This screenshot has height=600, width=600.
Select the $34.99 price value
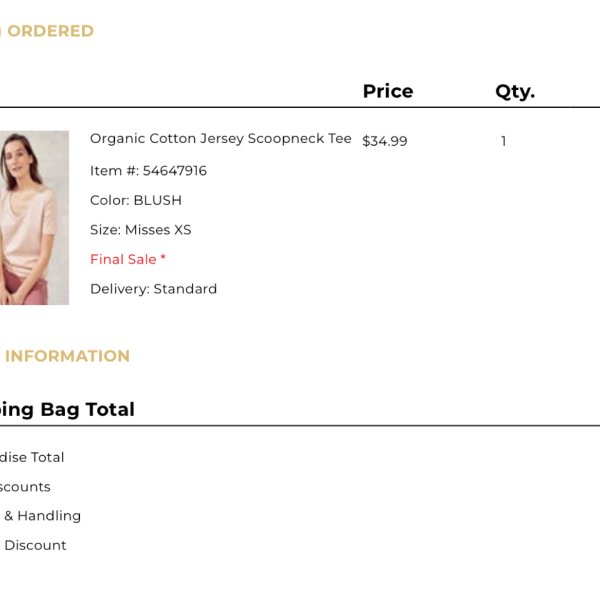385,141
